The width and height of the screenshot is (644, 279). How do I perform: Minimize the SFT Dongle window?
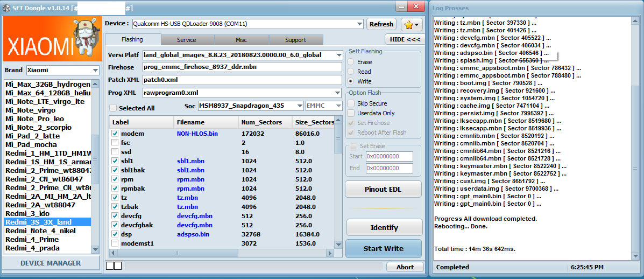tap(401, 6)
